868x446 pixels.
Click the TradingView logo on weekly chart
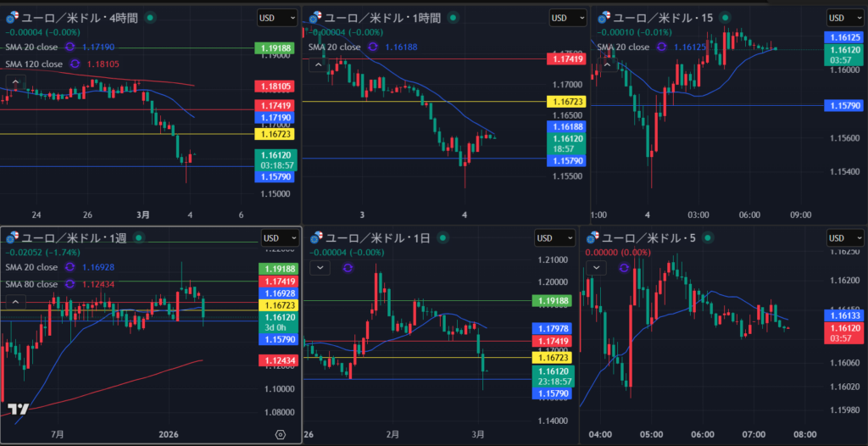point(18,410)
